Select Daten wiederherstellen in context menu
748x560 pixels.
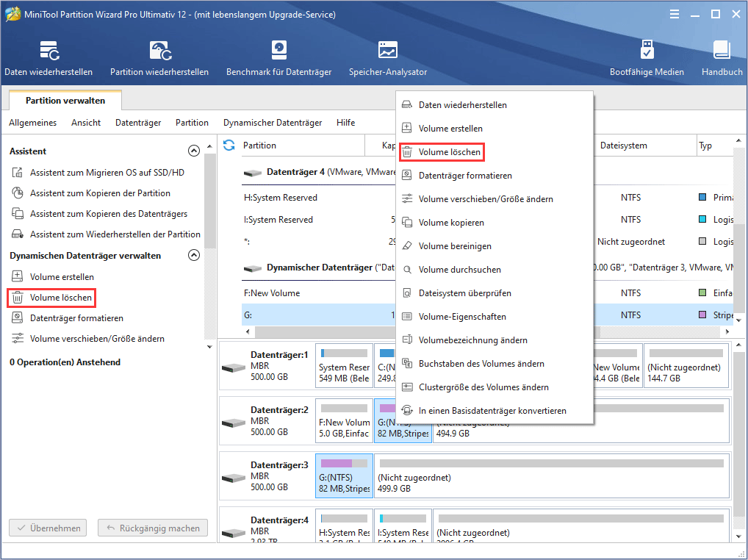[x=495, y=105]
